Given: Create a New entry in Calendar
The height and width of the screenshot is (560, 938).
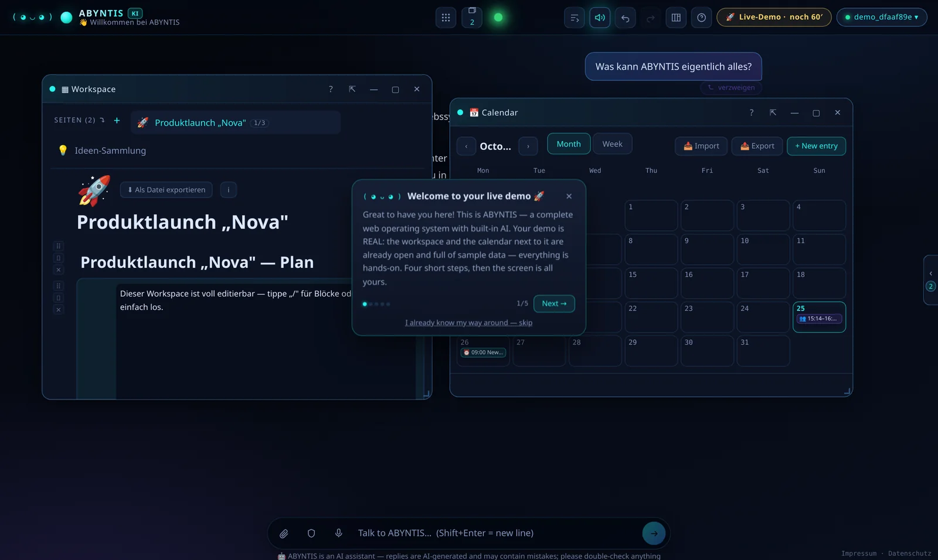Looking at the screenshot, I should 816,146.
